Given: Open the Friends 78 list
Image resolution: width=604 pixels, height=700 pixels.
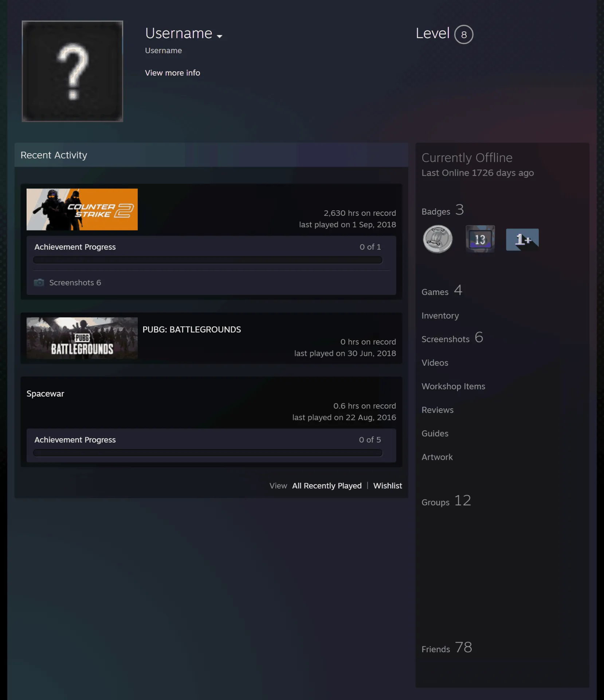Looking at the screenshot, I should [x=447, y=648].
